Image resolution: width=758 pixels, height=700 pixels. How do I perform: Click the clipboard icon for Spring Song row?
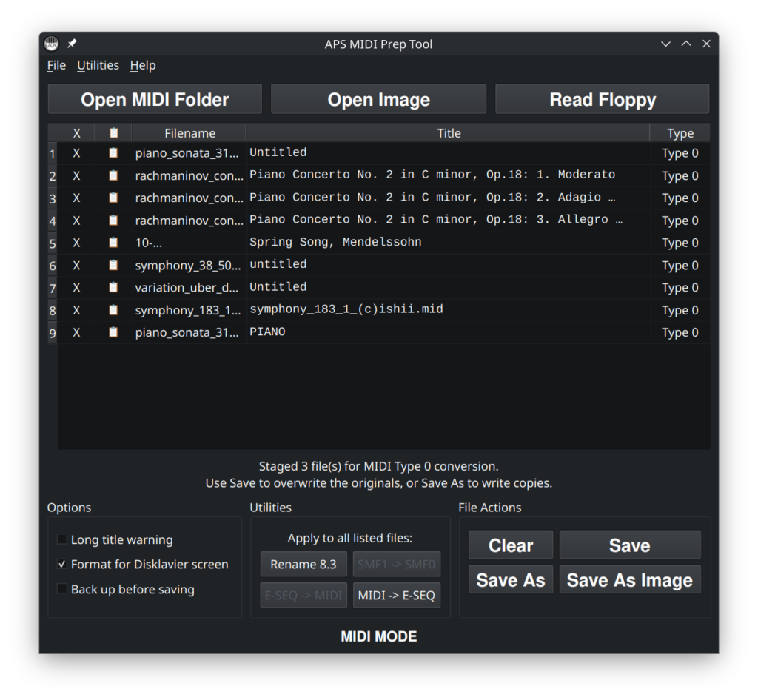(113, 243)
